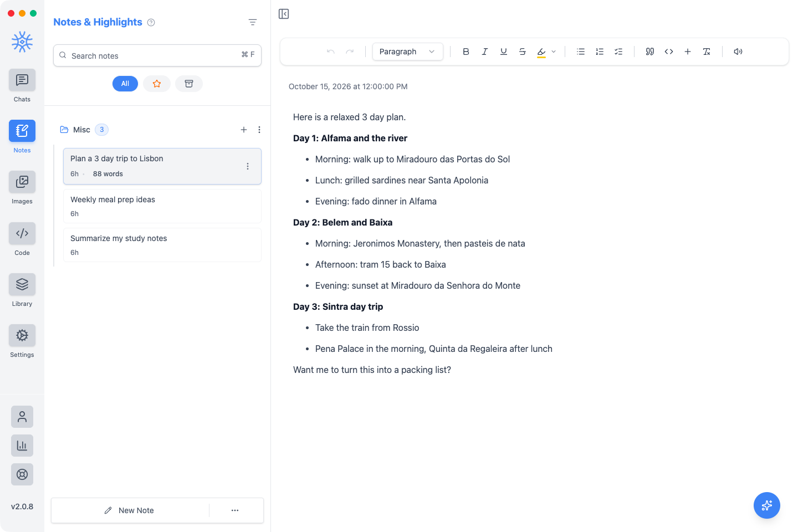This screenshot has height=532, width=798.
Task: Open more options beside New Note
Action: (235, 510)
